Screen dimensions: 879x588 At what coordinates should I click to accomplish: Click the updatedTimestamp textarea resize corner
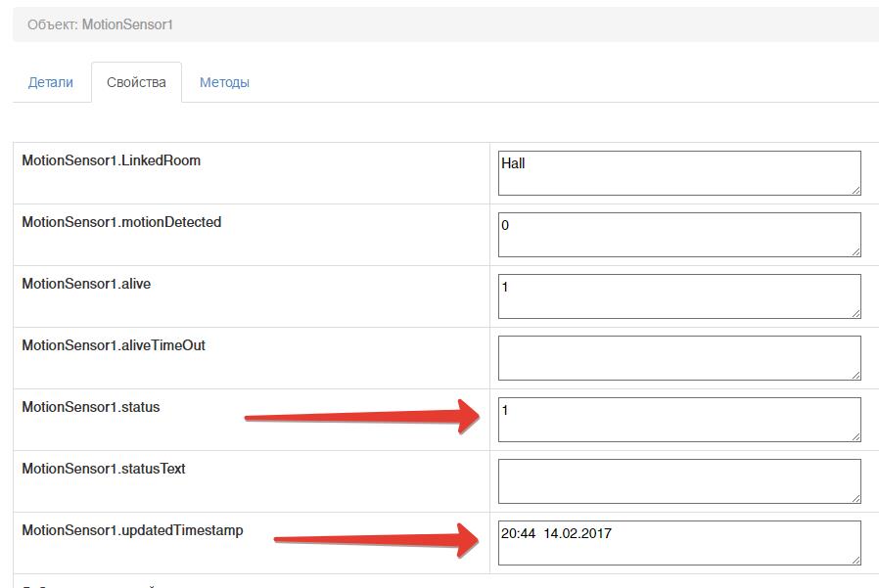[x=856, y=560]
